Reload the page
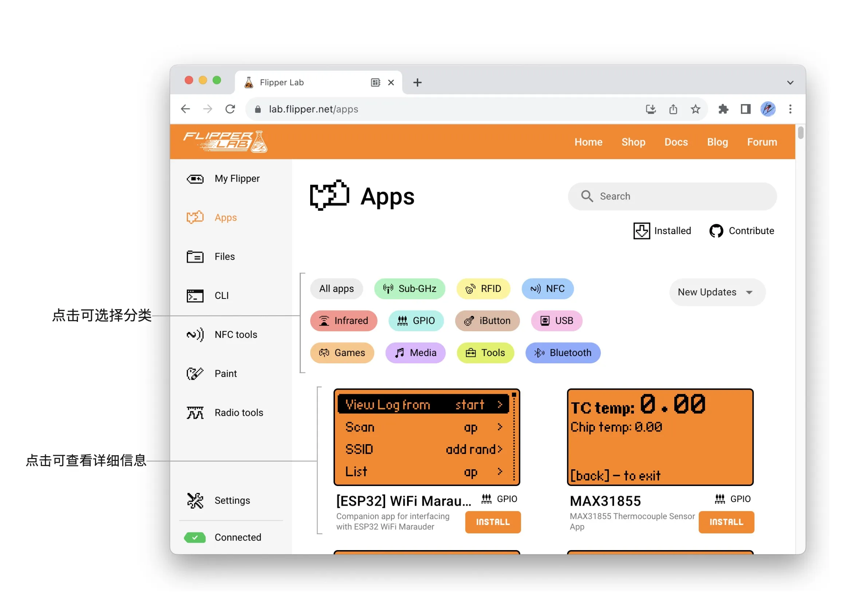Image resolution: width=860 pixels, height=616 pixels. 230,109
